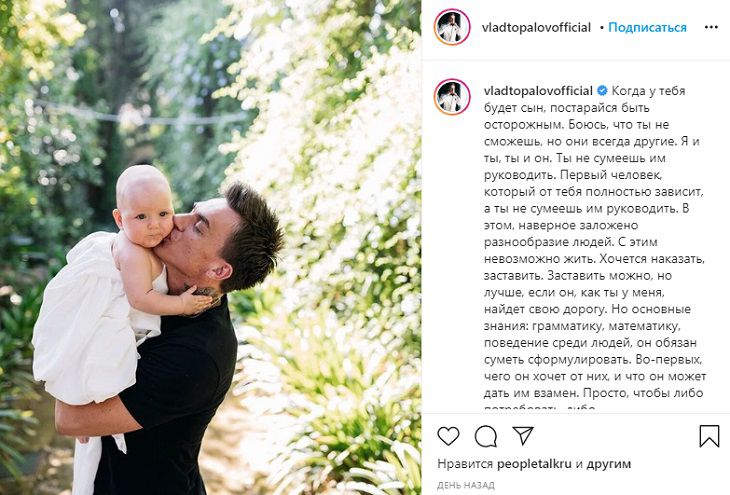Click the photo of man kissing baby
The height and width of the screenshot is (495, 730).
point(210,247)
